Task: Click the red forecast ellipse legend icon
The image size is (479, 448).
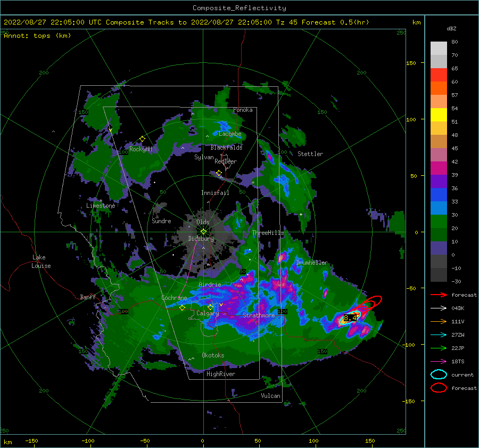Action: coord(439,388)
